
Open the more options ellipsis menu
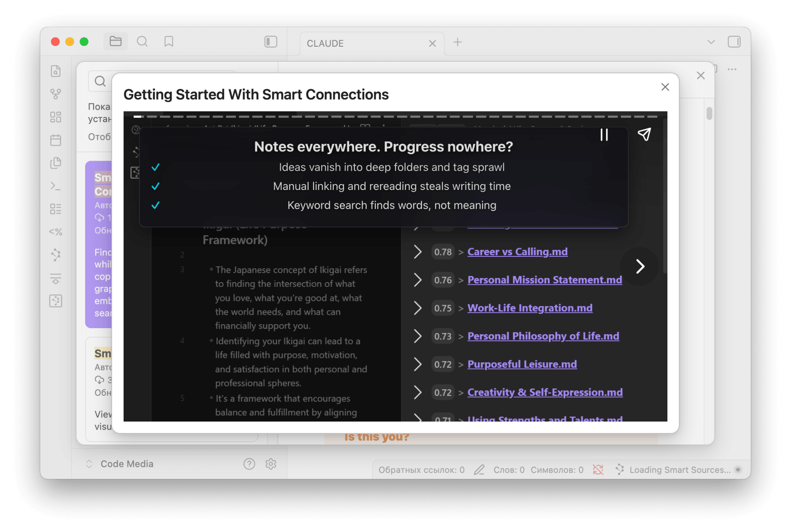coord(732,69)
